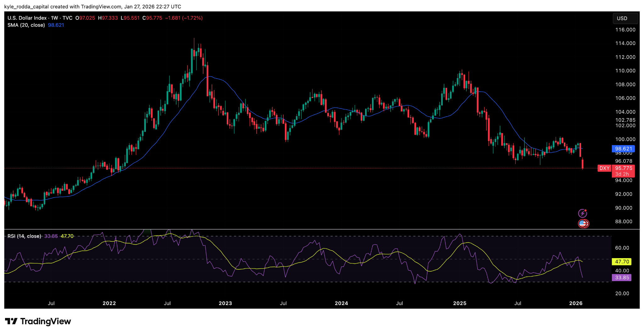This screenshot has height=334, width=644.
Task: Select the SMA (20, close) indicator legend
Action: tap(26, 25)
